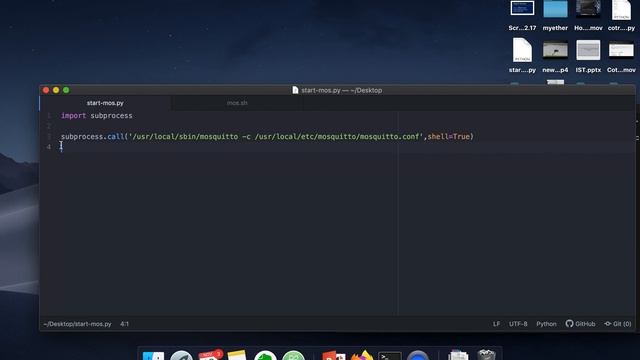Open the Trash in the Dock

(486, 354)
